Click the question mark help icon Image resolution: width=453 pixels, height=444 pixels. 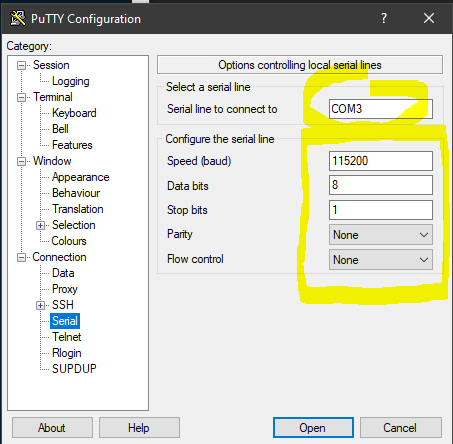384,18
